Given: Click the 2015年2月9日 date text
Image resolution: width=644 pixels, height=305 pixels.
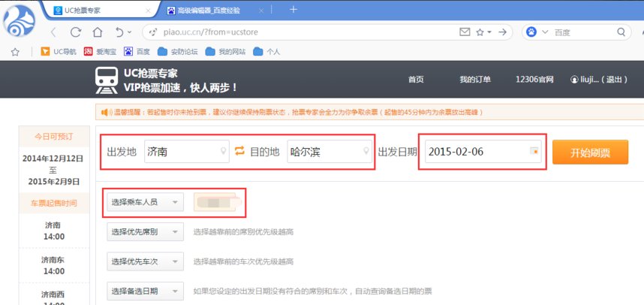Looking at the screenshot, I should 54,182.
